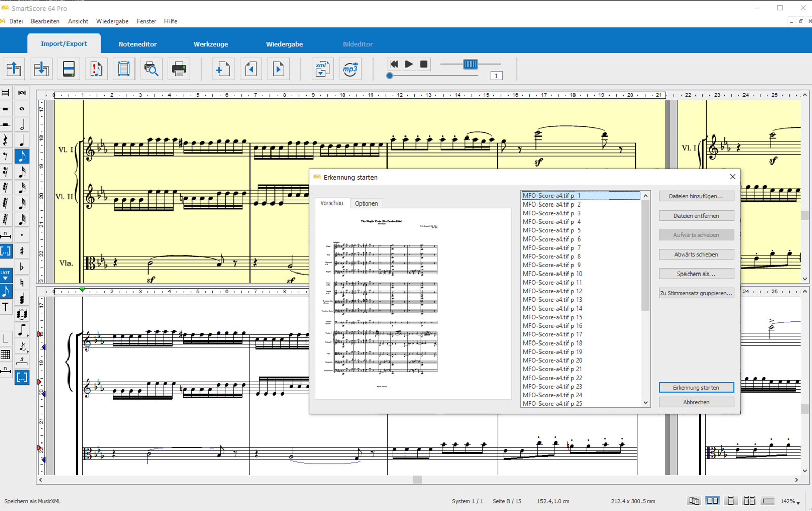
Task: Click Zu Stimmensatz gruppieren... button
Action: point(696,293)
